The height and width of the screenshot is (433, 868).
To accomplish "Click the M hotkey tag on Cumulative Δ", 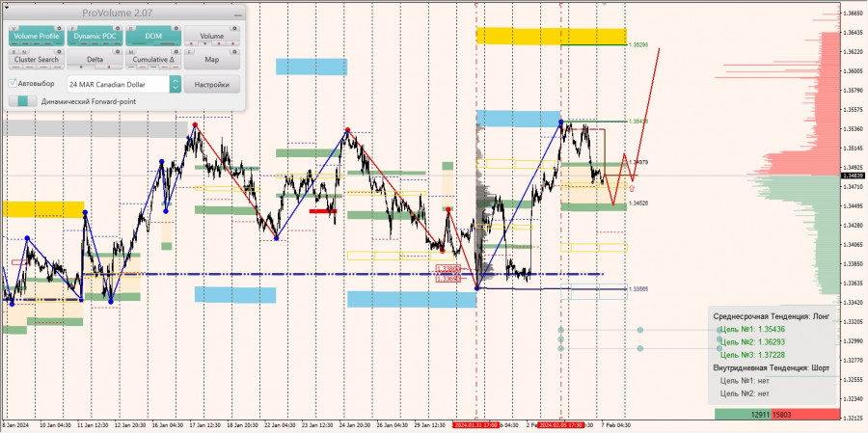I will [131, 52].
